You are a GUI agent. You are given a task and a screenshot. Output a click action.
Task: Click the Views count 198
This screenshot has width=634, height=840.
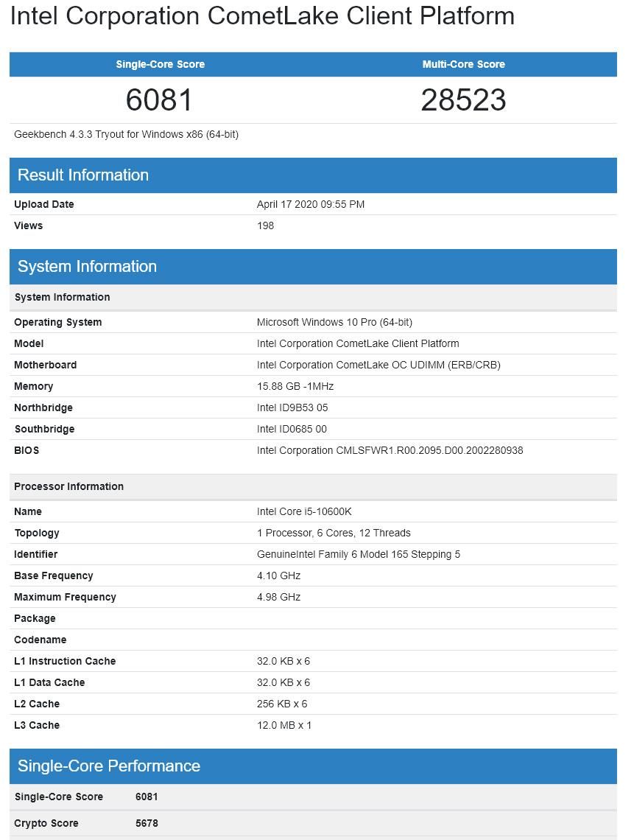pyautogui.click(x=266, y=225)
